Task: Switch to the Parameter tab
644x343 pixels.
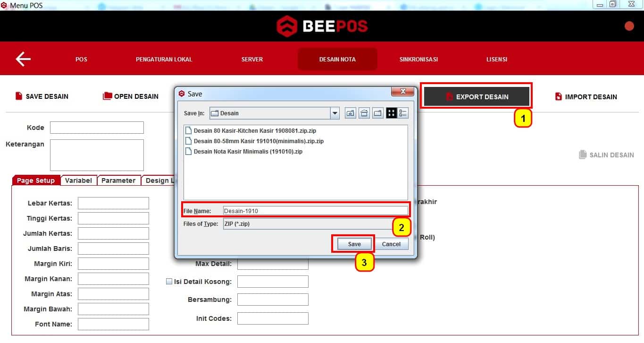Action: pyautogui.click(x=118, y=180)
